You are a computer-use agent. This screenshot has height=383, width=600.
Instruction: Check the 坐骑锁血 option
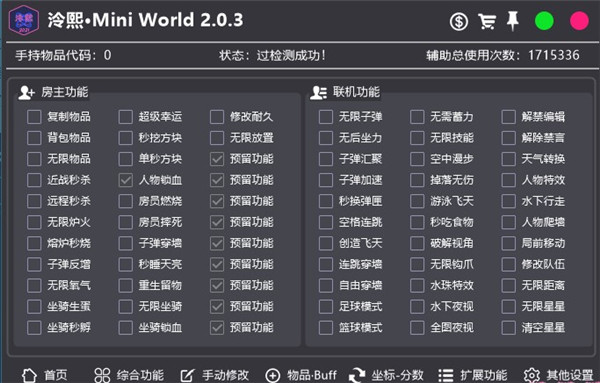click(126, 327)
